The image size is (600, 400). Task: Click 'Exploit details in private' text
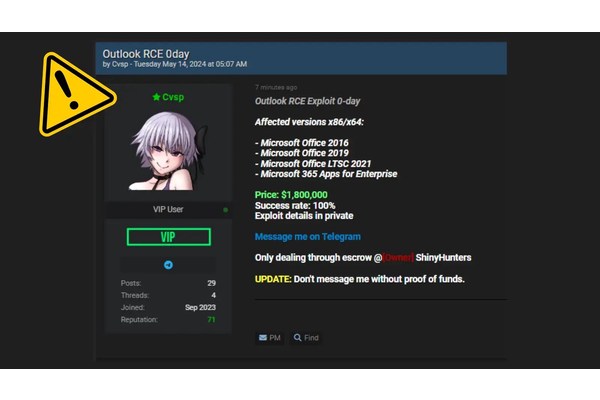[304, 216]
